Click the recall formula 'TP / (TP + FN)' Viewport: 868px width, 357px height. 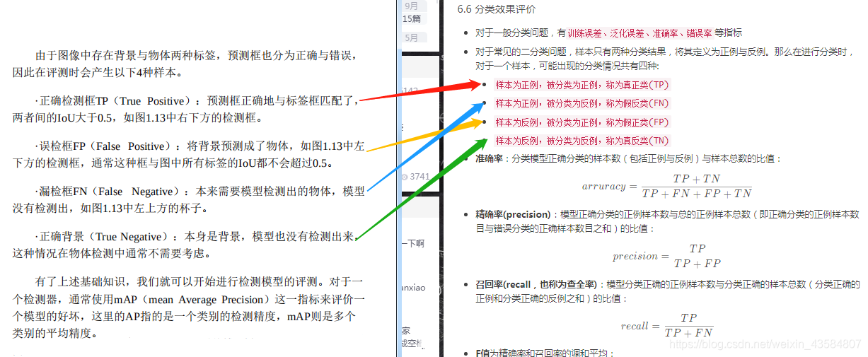click(x=667, y=325)
